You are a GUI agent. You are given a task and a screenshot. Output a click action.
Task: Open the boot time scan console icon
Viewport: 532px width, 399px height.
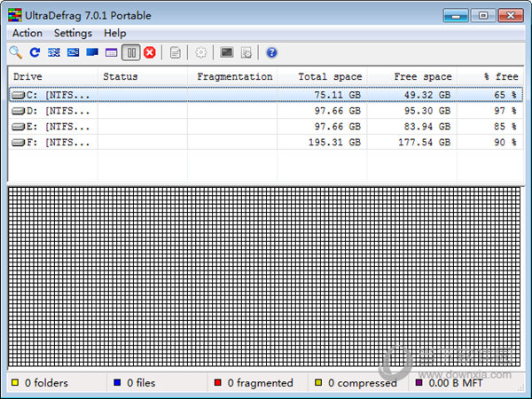[227, 52]
